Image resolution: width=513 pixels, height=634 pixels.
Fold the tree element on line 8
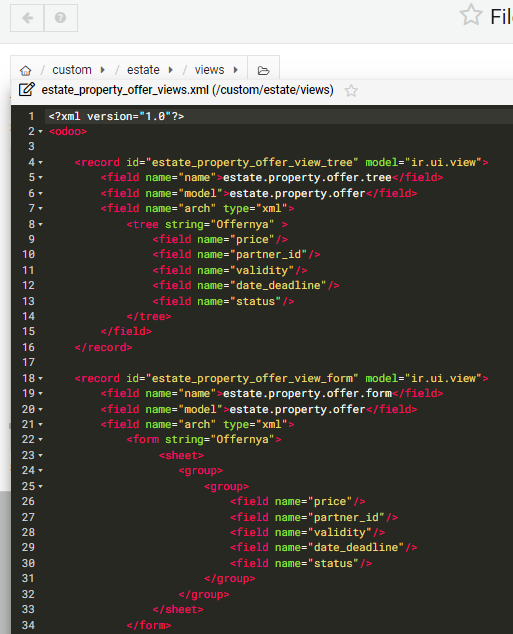coord(40,224)
